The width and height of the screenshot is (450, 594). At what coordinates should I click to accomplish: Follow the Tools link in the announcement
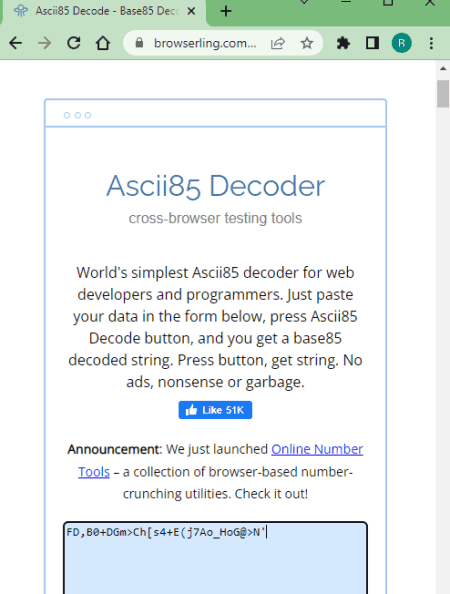click(94, 472)
